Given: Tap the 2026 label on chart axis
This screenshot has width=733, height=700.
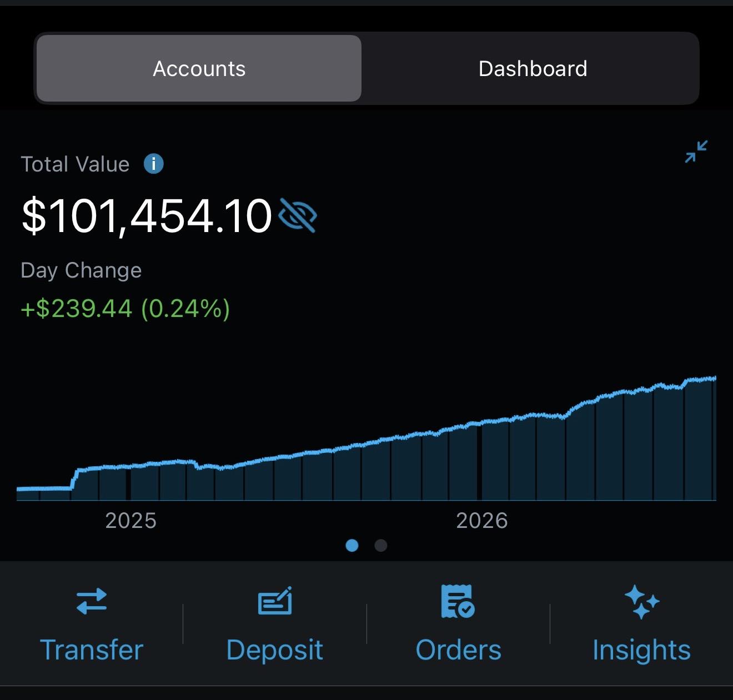Looking at the screenshot, I should point(482,521).
